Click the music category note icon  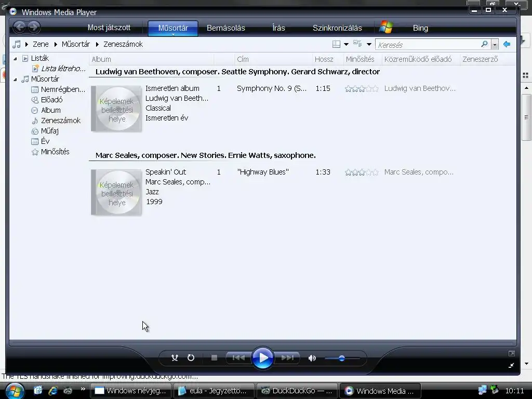click(16, 44)
